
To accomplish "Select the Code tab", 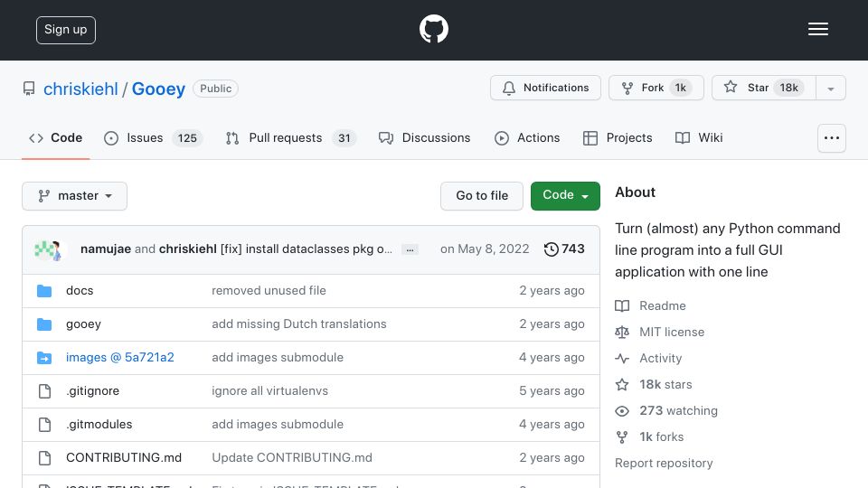I will (55, 137).
